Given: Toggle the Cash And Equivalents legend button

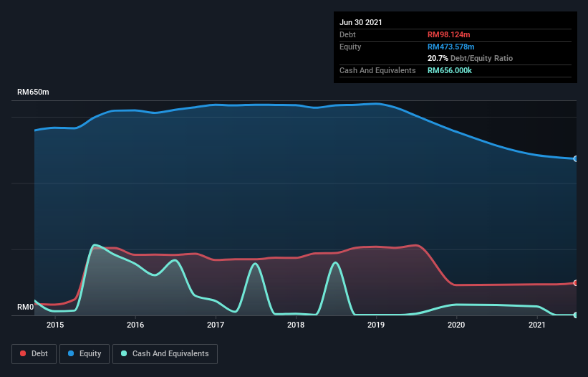Looking at the screenshot, I should pyautogui.click(x=165, y=354).
